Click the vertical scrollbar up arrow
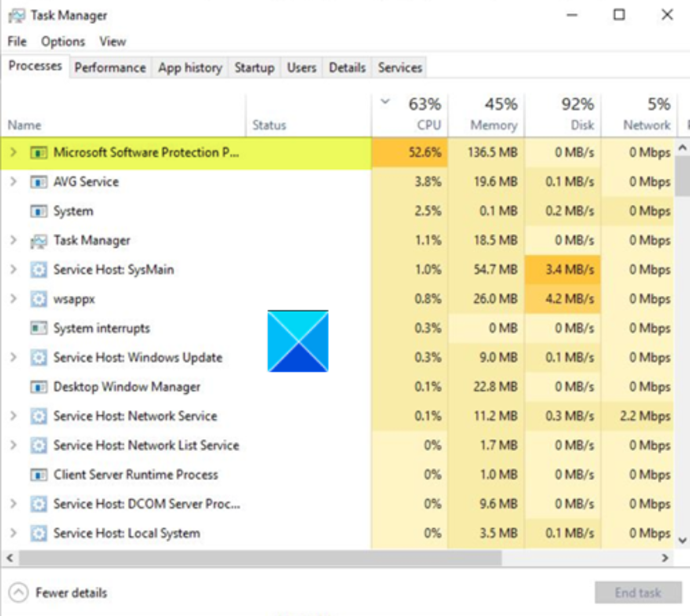This screenshot has height=616, width=690. click(683, 147)
